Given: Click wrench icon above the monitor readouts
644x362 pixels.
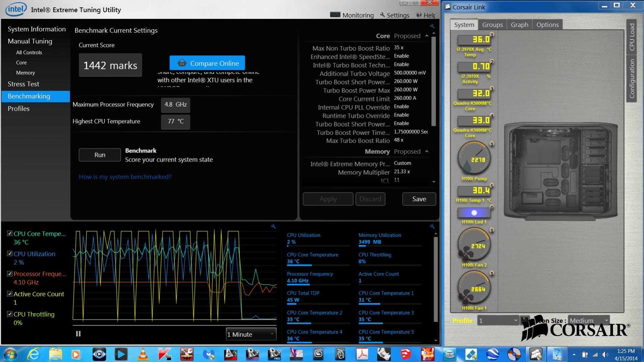Looking at the screenshot, I should 432,226.
